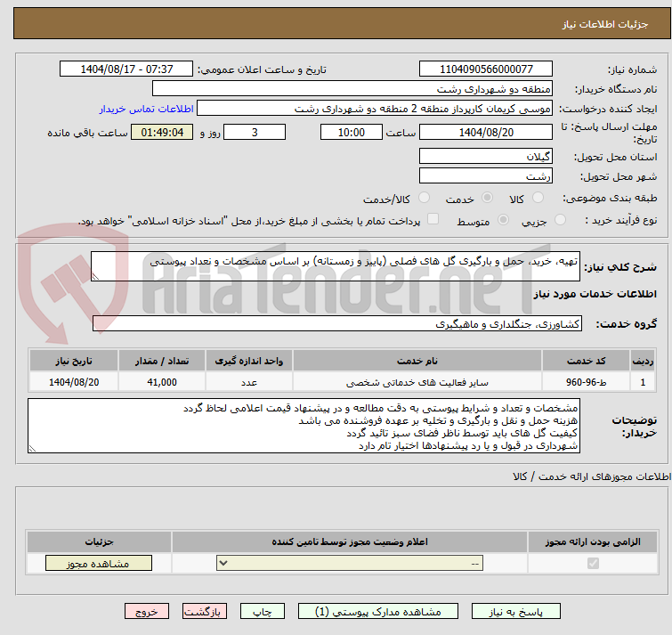Click the 'پاسخ به نیاز' button
Screen dimensions: 672x635
pos(515,612)
